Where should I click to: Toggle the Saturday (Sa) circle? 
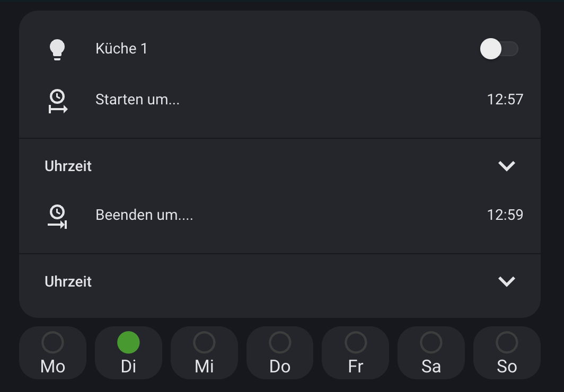(x=431, y=343)
